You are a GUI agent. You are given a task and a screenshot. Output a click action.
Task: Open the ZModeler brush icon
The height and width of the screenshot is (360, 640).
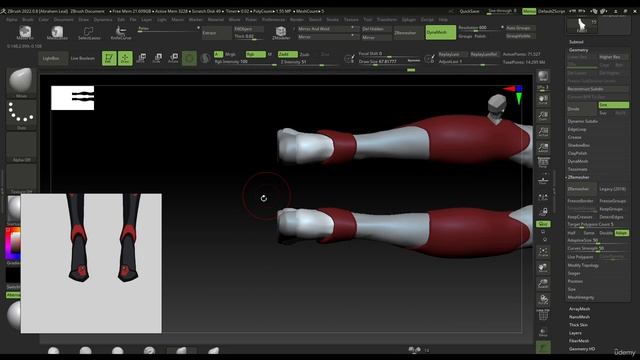tap(281, 33)
